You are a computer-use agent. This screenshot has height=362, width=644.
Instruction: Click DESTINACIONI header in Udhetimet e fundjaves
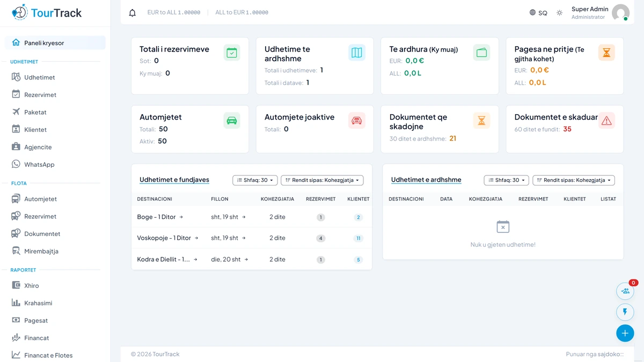[155, 199]
